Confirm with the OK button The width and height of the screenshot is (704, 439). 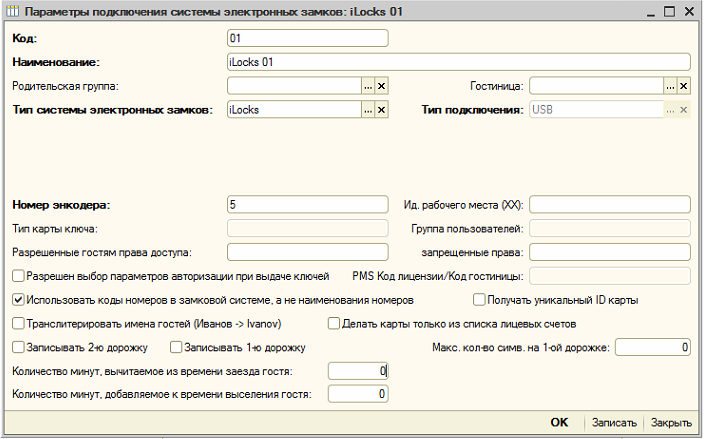559,422
